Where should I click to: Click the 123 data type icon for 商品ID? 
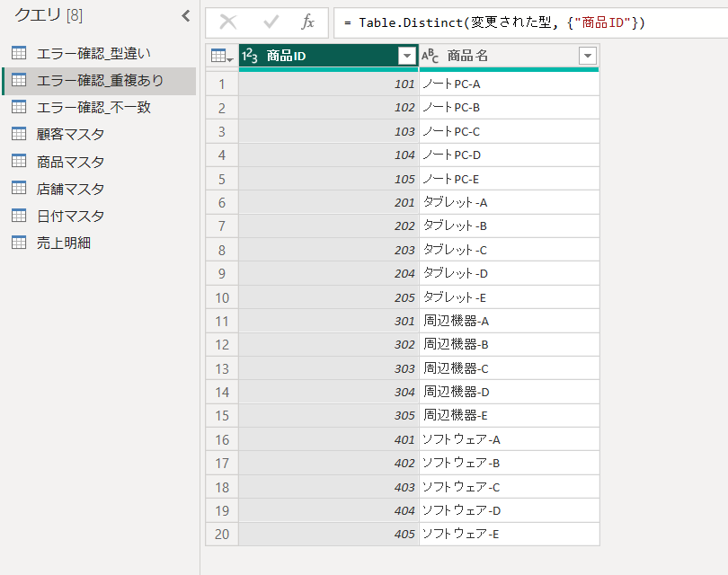[x=249, y=57]
